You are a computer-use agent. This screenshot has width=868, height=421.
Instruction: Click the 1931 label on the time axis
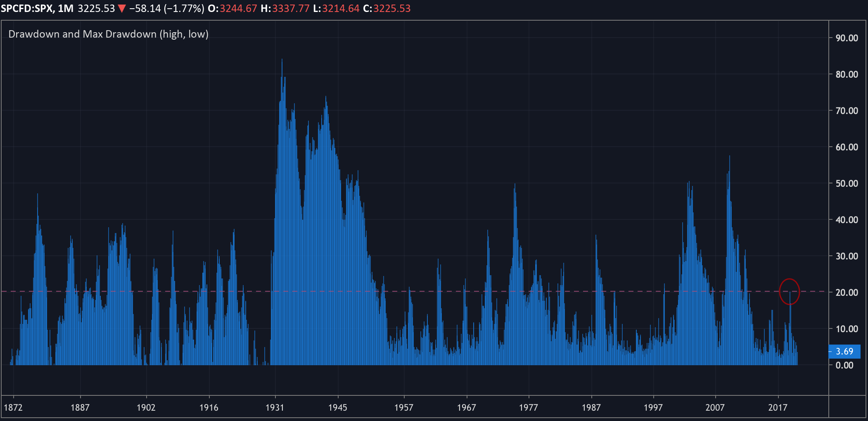tap(275, 408)
